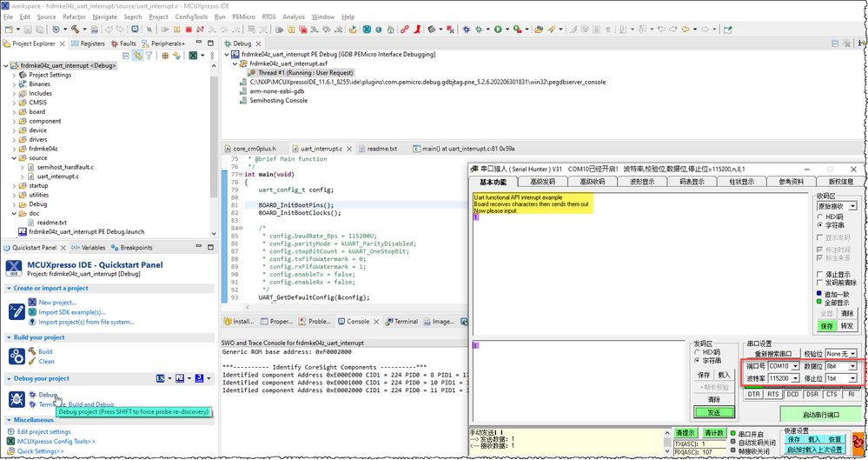
Task: Click the red chain link icon in toolbar
Action: [x=405, y=29]
